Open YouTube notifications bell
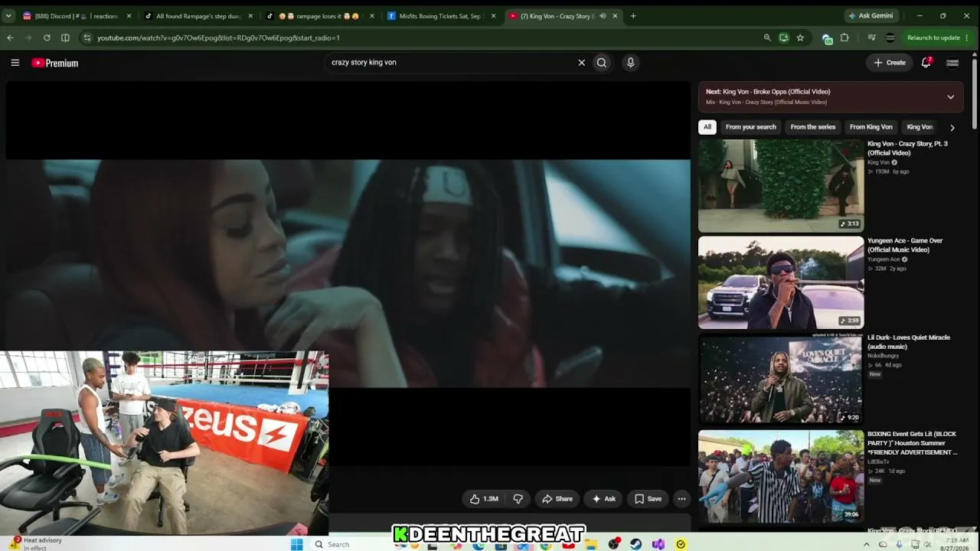The height and width of the screenshot is (551, 980). (926, 63)
